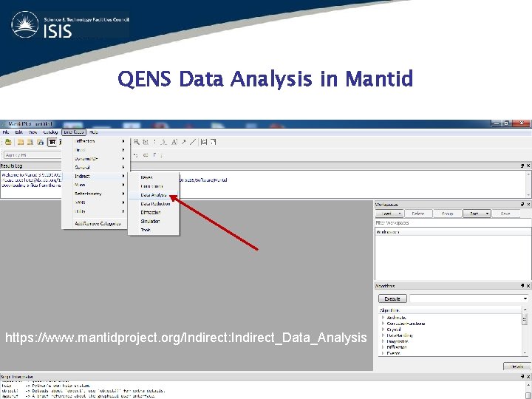Focus the Filter Workspaces field
Image resolution: width=532 pixels, height=399 pixels.
pyautogui.click(x=453, y=223)
